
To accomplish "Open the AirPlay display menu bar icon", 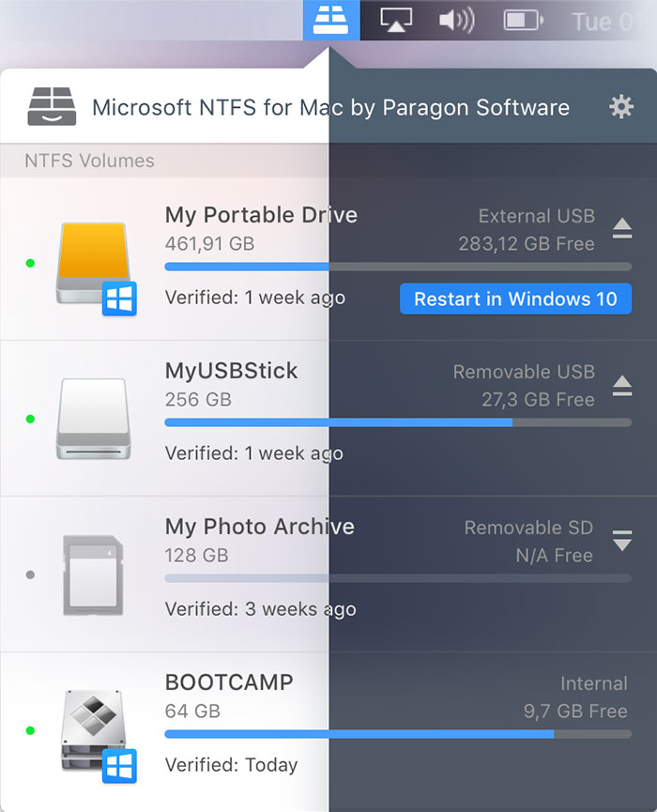I will (x=396, y=21).
